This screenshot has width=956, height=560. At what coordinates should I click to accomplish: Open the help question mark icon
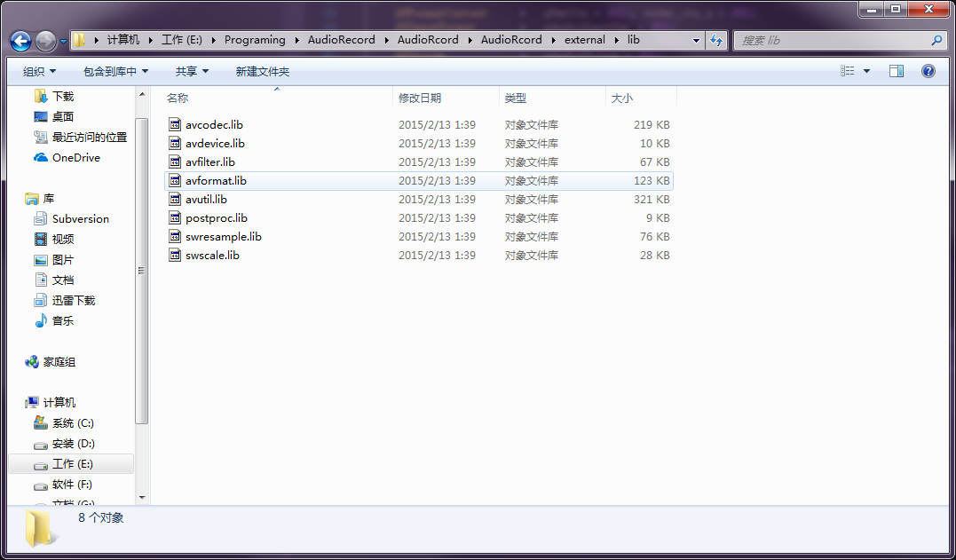(x=928, y=71)
